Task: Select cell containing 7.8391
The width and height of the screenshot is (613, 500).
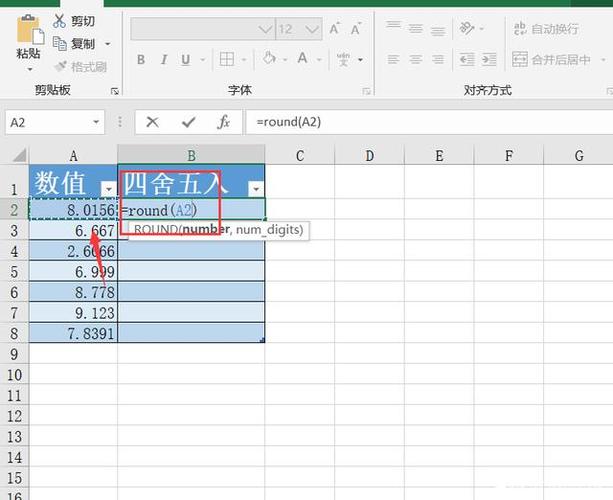Action: pyautogui.click(x=73, y=333)
